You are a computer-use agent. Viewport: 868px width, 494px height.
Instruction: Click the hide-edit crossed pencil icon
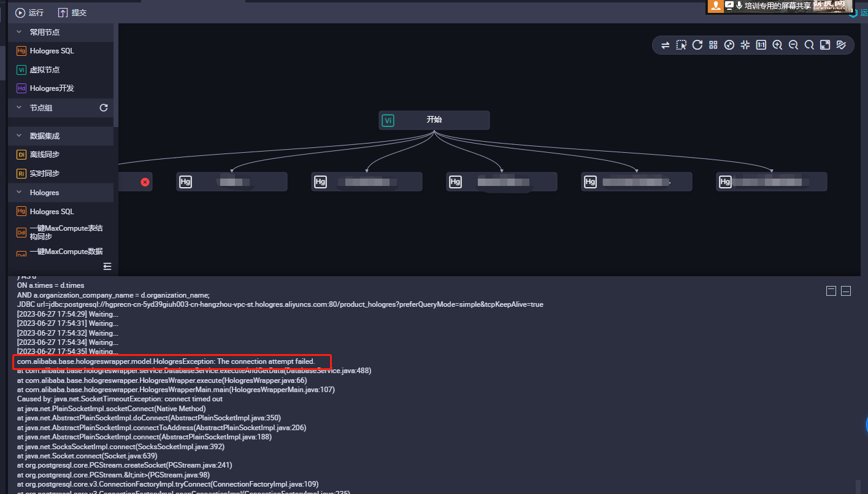click(841, 45)
